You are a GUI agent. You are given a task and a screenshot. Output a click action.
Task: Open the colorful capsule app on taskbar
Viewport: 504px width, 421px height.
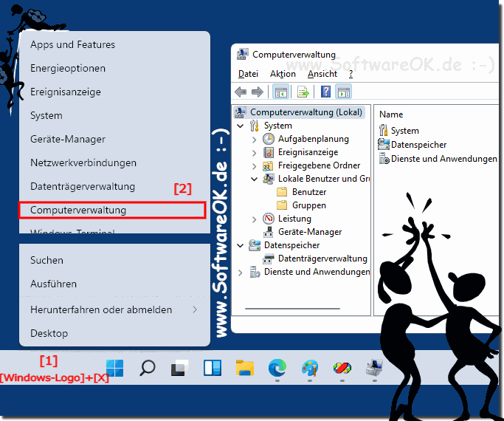click(x=342, y=368)
